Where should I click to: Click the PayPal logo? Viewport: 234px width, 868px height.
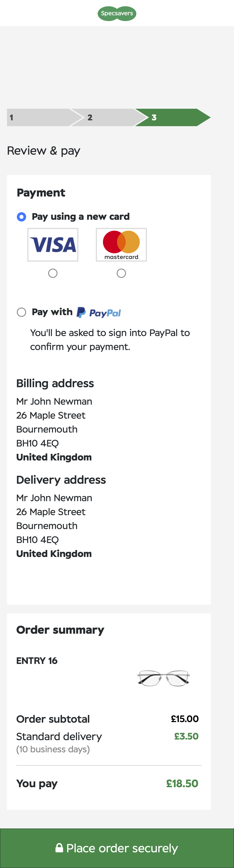point(99,313)
